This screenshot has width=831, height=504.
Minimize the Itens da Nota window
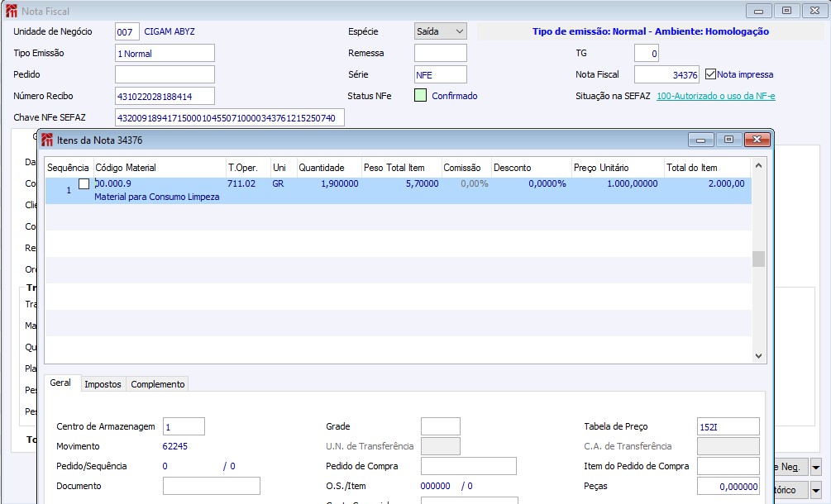(x=701, y=140)
